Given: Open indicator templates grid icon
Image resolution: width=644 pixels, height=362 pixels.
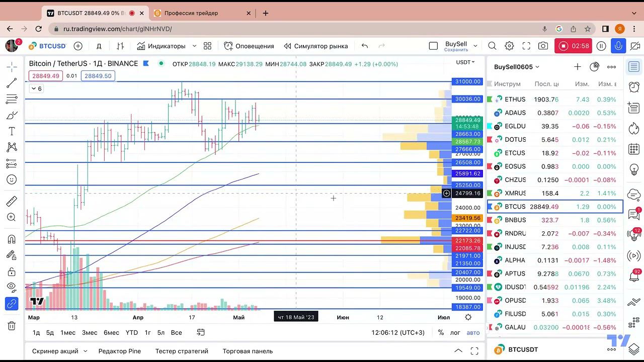Looking at the screenshot, I should pyautogui.click(x=207, y=46).
